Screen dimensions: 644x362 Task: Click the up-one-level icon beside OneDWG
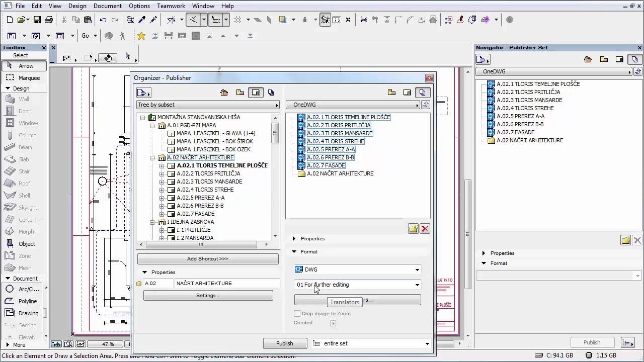[426, 105]
